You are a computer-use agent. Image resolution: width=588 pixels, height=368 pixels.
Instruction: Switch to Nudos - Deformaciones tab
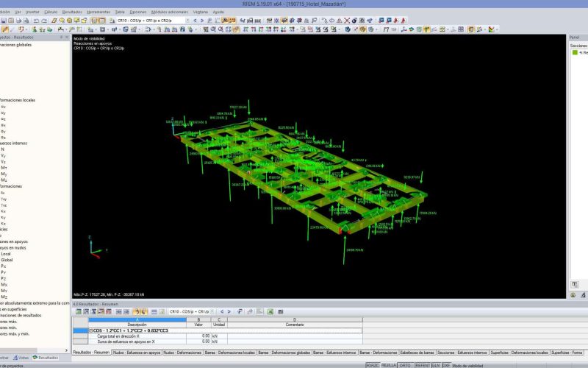(x=182, y=353)
